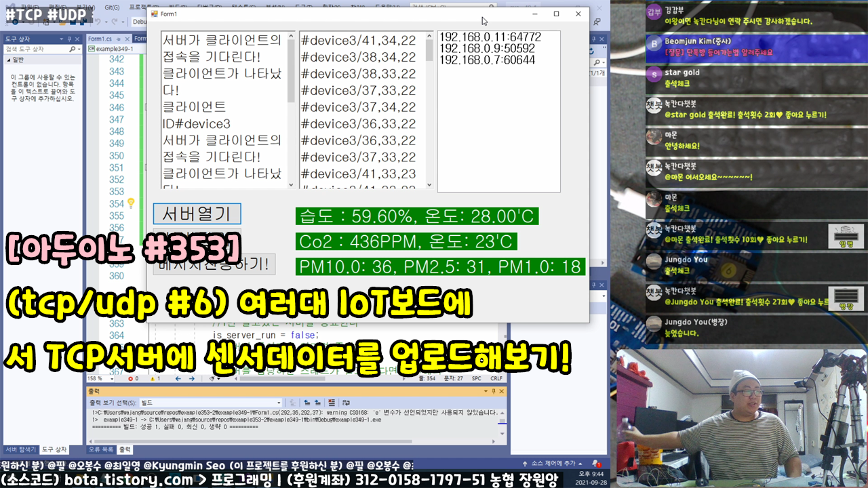
Task: Pin the 출력 output panel
Action: 494,392
